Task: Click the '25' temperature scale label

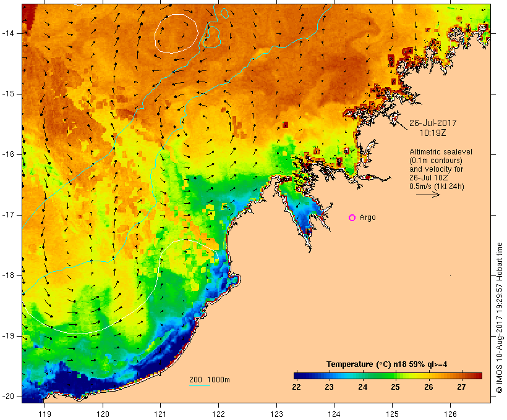Action: [x=396, y=387]
